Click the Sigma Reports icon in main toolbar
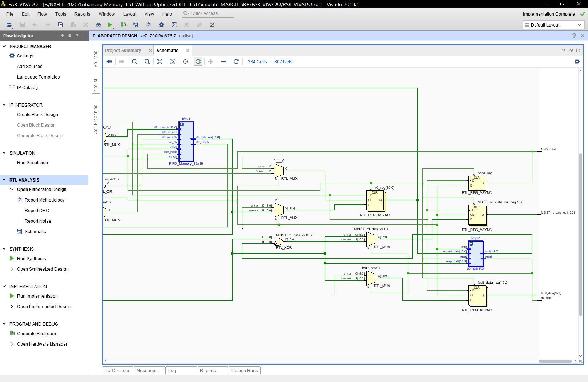 174,25
